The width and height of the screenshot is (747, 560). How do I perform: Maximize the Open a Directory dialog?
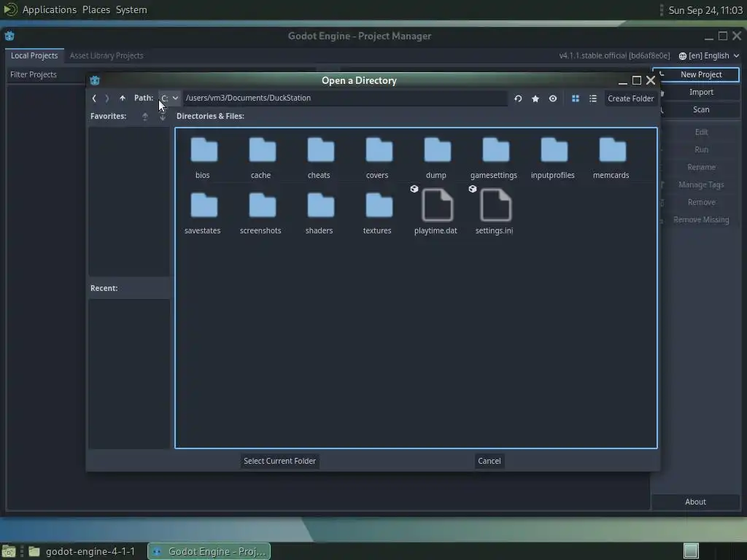[636, 80]
